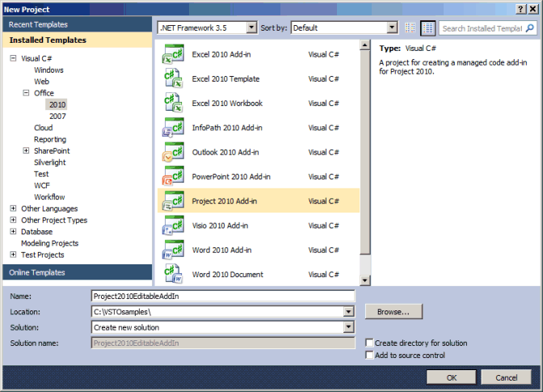
Task: Click the template list scroll down arrow
Action: click(364, 280)
